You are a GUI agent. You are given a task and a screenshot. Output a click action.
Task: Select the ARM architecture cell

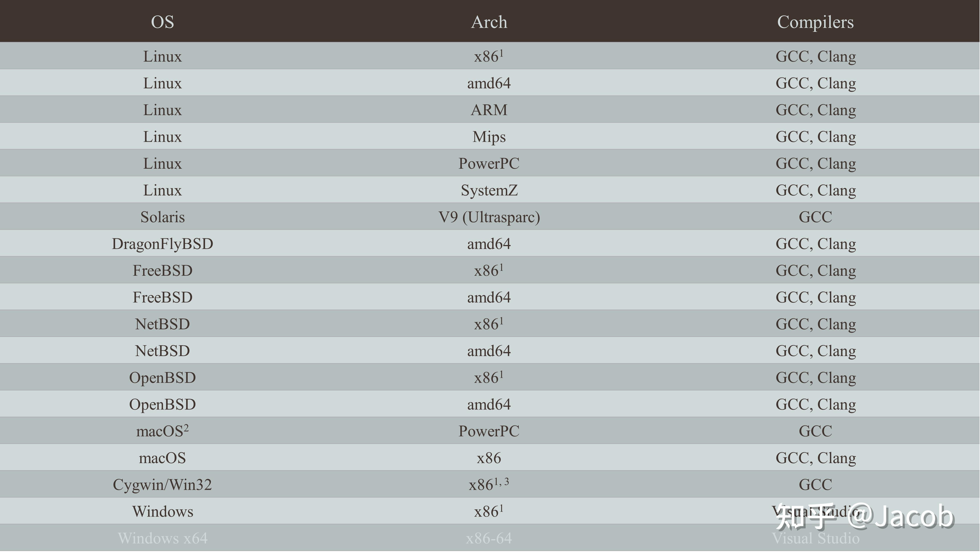click(x=489, y=110)
